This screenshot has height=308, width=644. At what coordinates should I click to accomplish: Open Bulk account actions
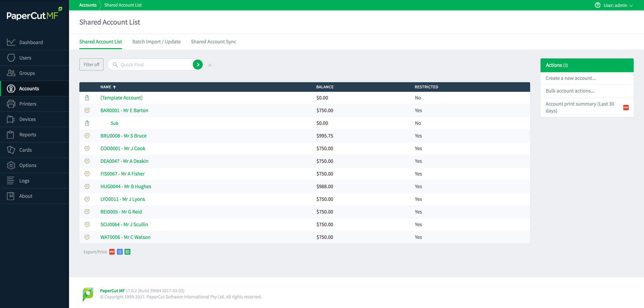point(570,91)
